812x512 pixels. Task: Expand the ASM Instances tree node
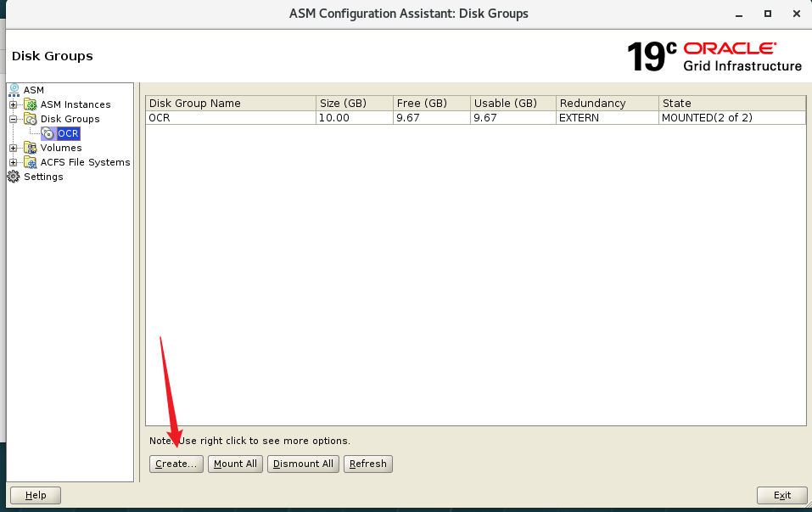[13, 104]
